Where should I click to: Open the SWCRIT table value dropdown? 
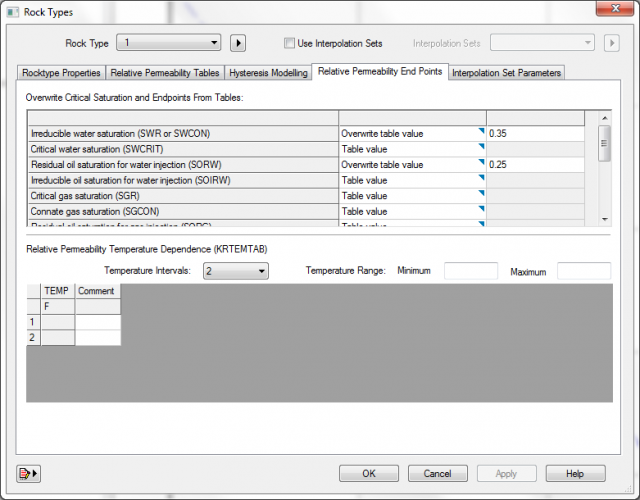412,149
